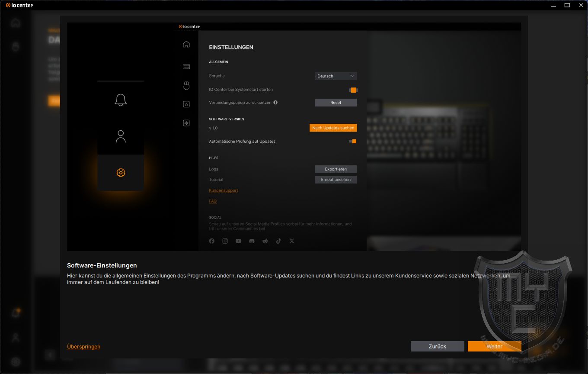Click the info icon beside Verbindungspopup zurücksetzen
This screenshot has height=374, width=588.
[275, 103]
